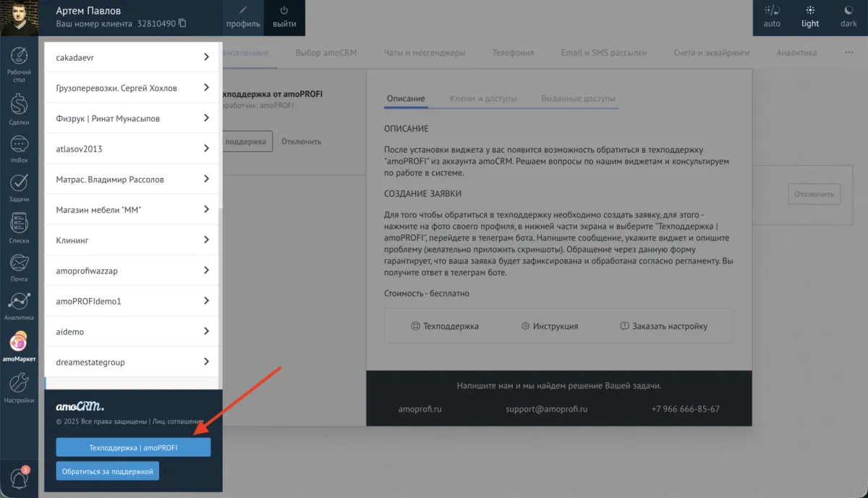The width and height of the screenshot is (868, 498).
Task: Click the amoCRM logo in footer
Action: click(x=80, y=406)
